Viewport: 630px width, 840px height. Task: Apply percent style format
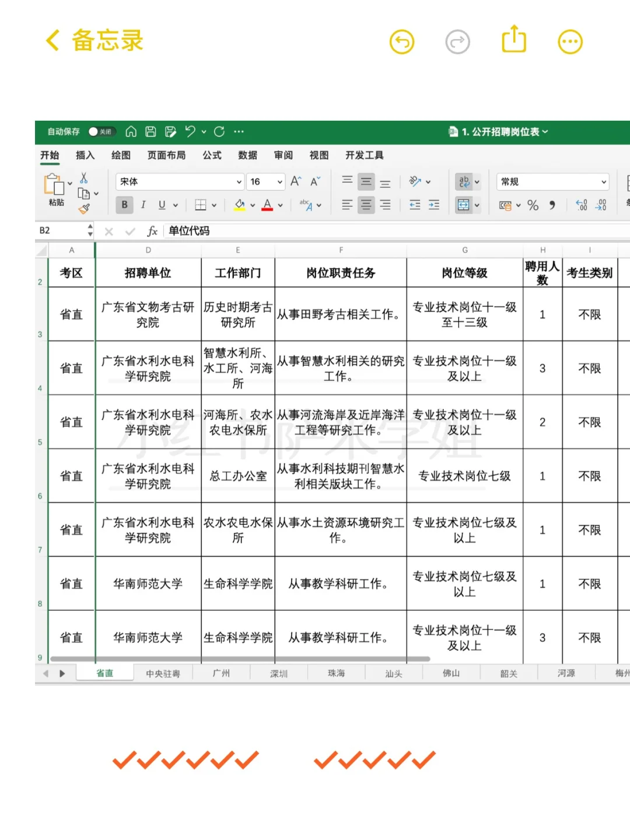pyautogui.click(x=533, y=205)
